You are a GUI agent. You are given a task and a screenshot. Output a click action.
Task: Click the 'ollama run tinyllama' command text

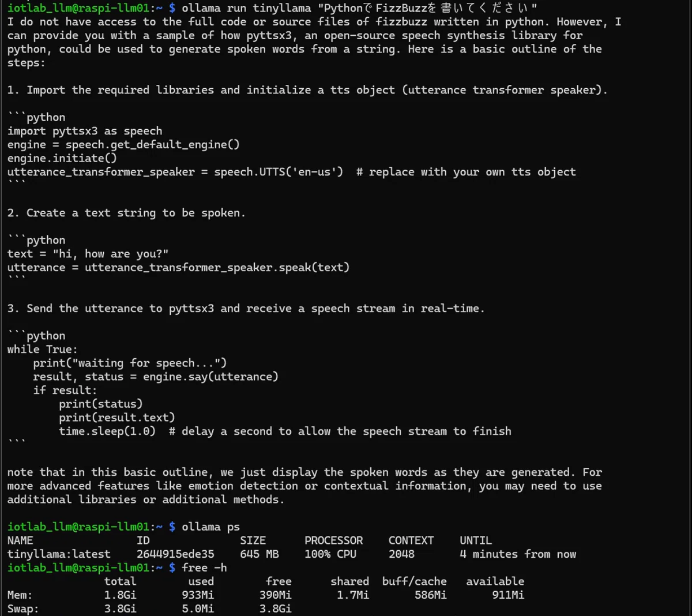246,8
